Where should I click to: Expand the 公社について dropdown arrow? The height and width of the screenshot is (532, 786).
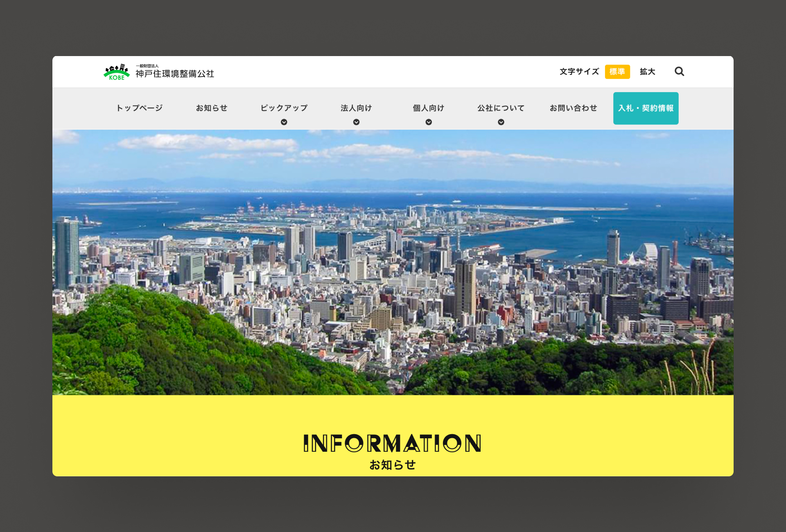pyautogui.click(x=501, y=122)
